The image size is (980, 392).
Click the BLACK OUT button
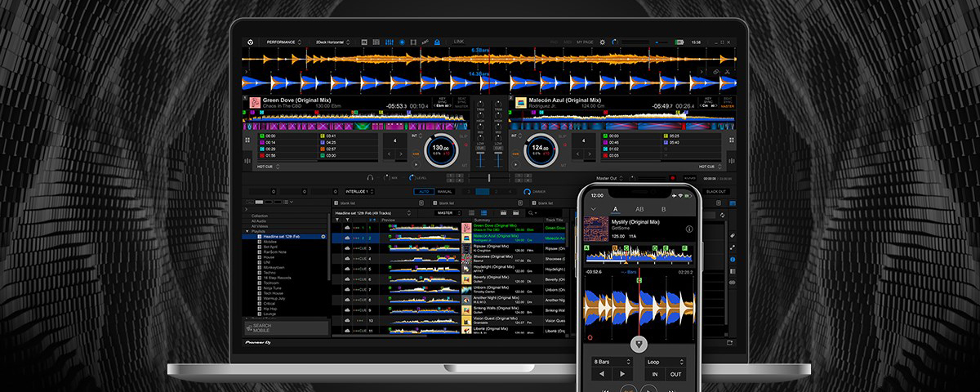click(x=716, y=191)
